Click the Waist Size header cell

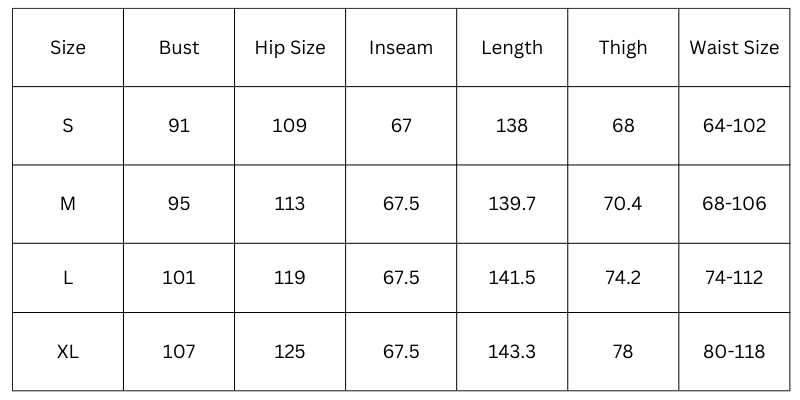tap(734, 47)
